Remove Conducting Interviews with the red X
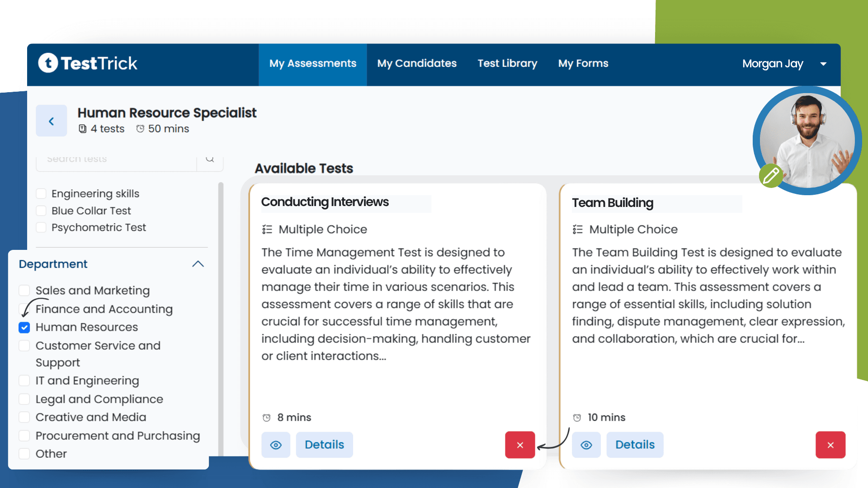868x488 pixels. (520, 445)
